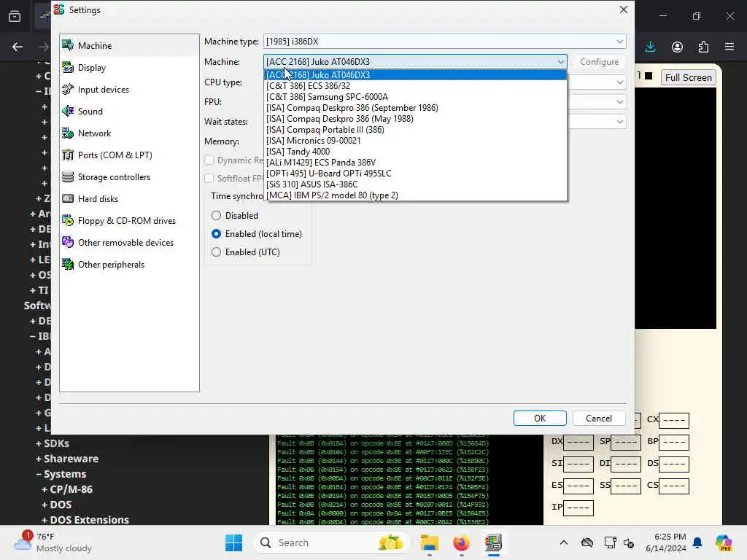Select the Input devices category icon
The width and height of the screenshot is (747, 560).
(68, 89)
